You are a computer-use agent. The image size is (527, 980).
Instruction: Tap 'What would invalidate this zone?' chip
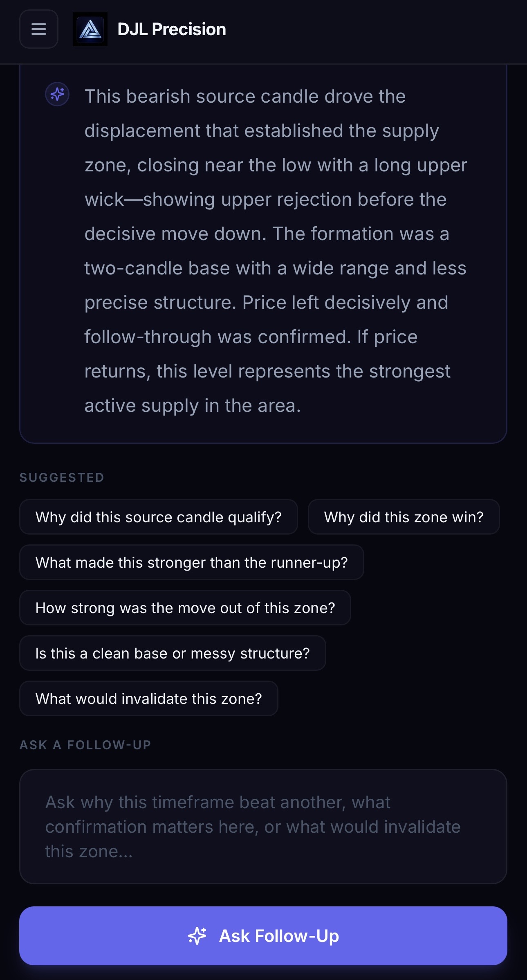coord(149,699)
